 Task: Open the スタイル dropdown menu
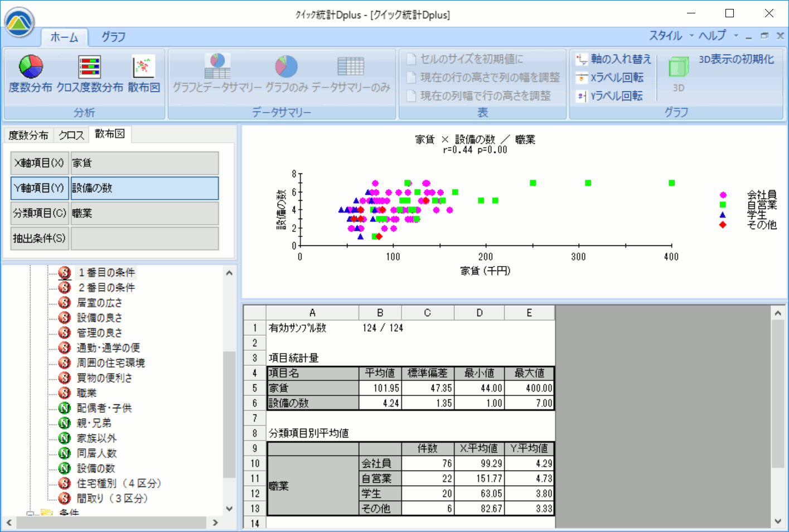[x=671, y=36]
